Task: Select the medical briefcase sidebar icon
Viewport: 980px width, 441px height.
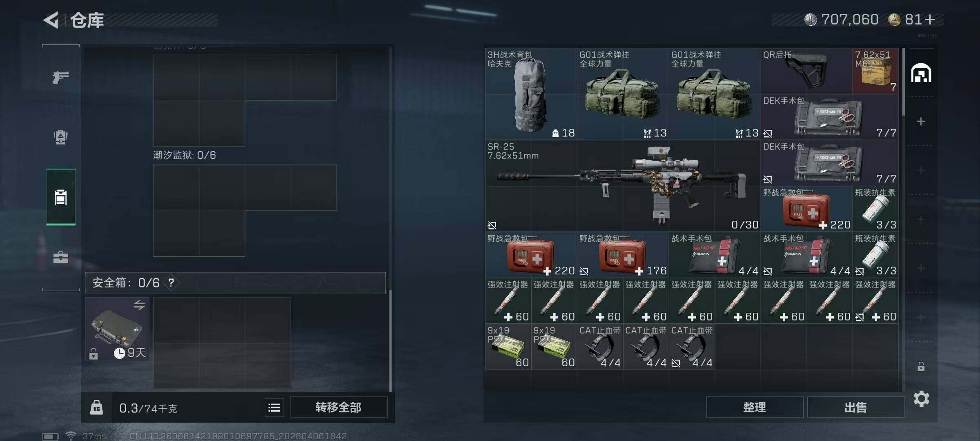Action: 60,257
